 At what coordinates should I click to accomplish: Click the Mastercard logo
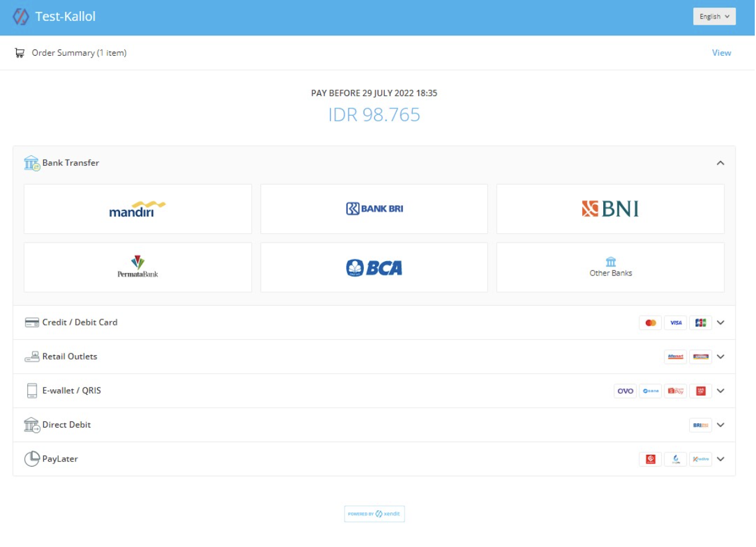(650, 322)
